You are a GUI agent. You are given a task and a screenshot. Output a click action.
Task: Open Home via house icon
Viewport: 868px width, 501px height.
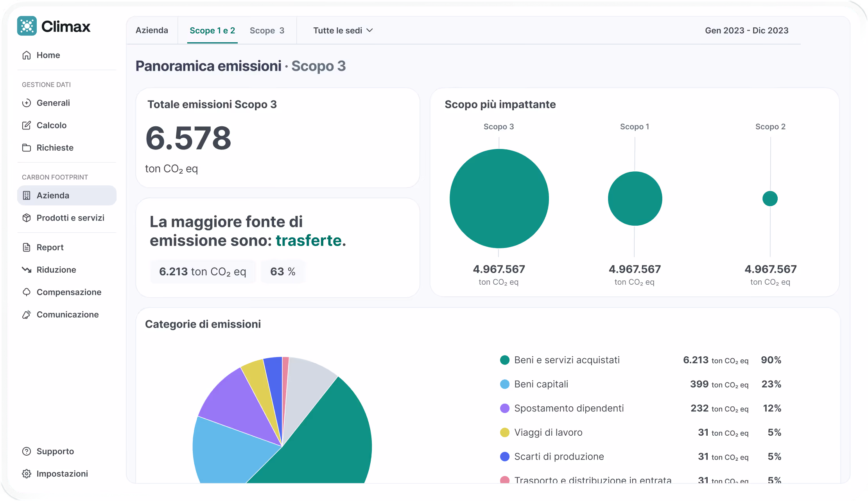pyautogui.click(x=27, y=55)
